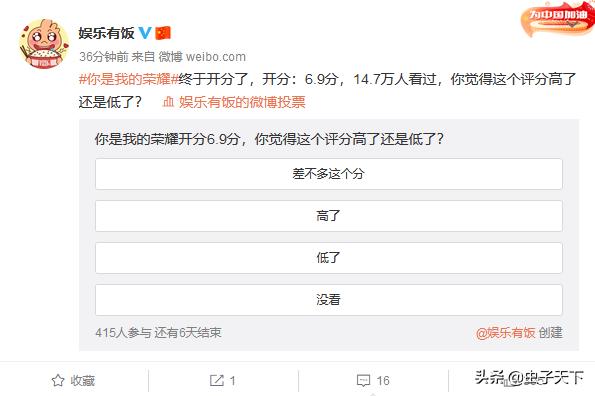The height and width of the screenshot is (396, 595).
Task: Click the repost share icon
Action: [217, 380]
